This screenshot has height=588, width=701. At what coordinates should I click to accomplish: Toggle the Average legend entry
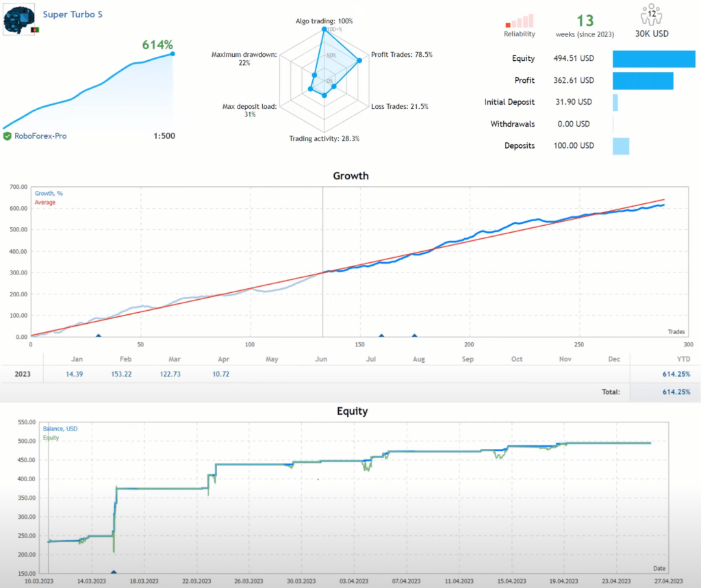[x=47, y=203]
